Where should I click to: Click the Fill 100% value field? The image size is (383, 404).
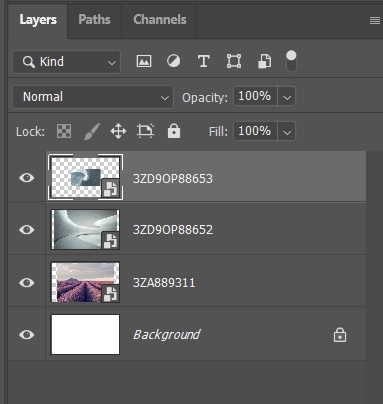point(255,131)
